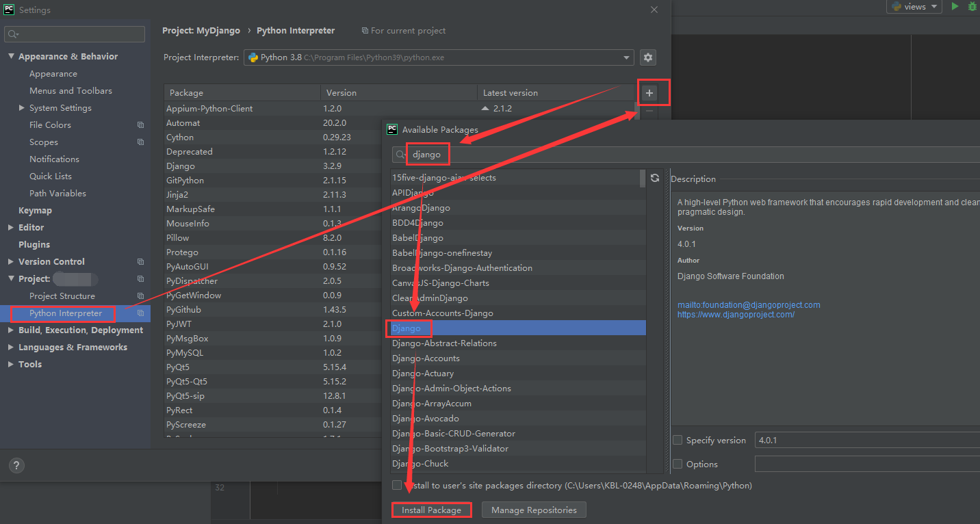Open the Plugins settings page
Image resolution: width=980 pixels, height=524 pixels.
(x=34, y=245)
